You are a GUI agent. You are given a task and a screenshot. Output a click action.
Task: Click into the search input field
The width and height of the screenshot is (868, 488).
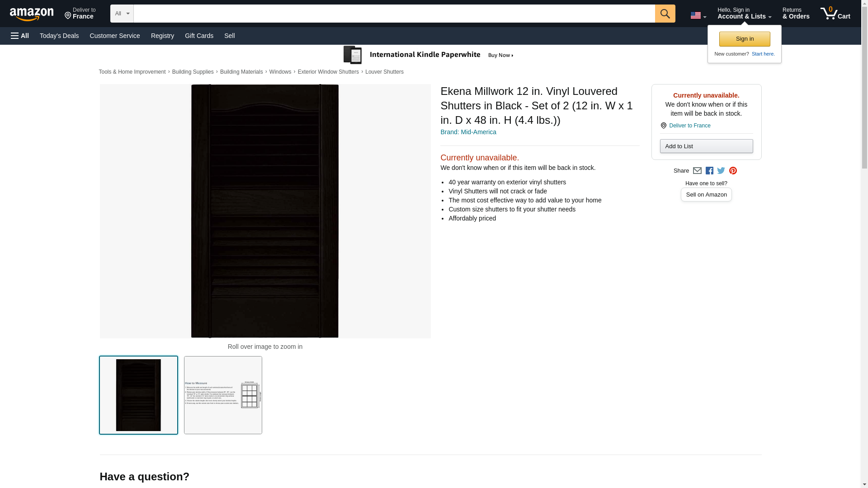[x=393, y=14]
